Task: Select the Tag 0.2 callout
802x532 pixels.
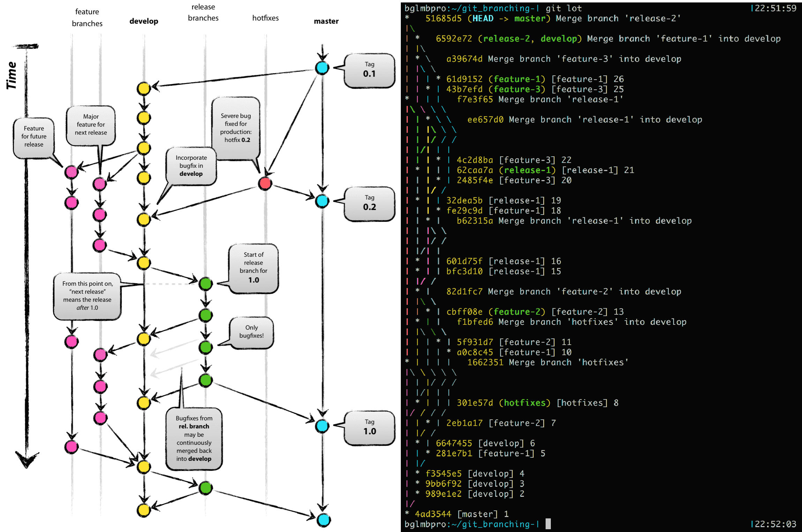Action: tap(369, 203)
